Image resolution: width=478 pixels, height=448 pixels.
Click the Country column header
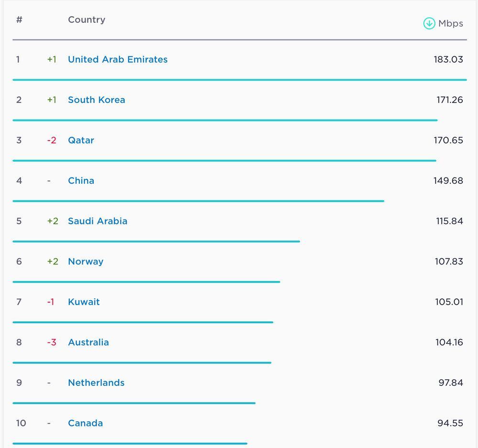point(87,20)
